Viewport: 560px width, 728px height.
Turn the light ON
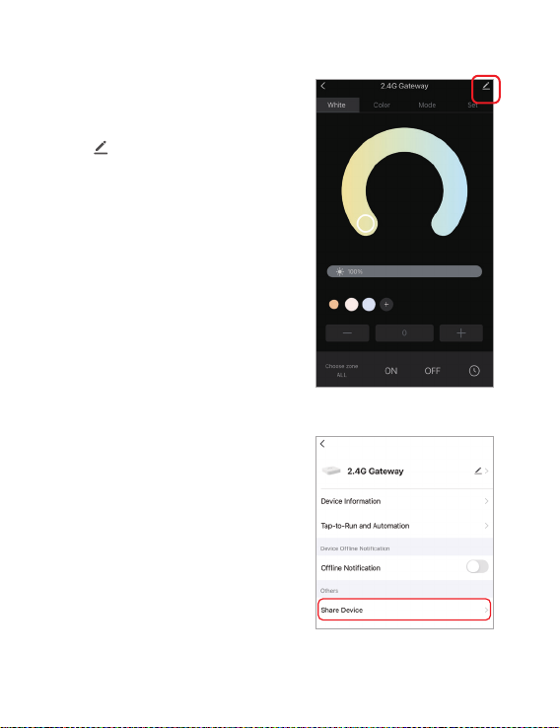coord(391,371)
